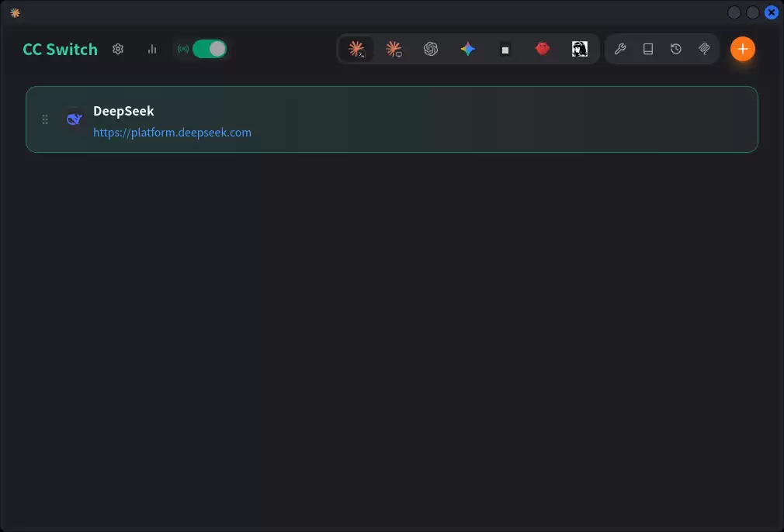The width and height of the screenshot is (784, 532).
Task: Open the settings gear next to CC Switch
Action: tap(118, 49)
